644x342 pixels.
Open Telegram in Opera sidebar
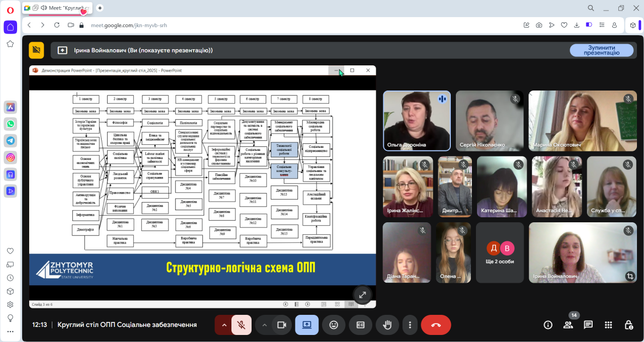point(10,140)
